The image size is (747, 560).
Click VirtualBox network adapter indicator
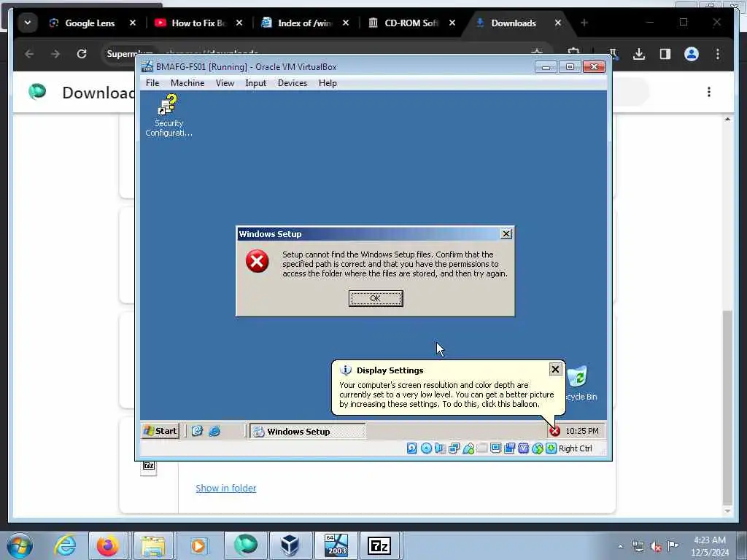click(454, 448)
